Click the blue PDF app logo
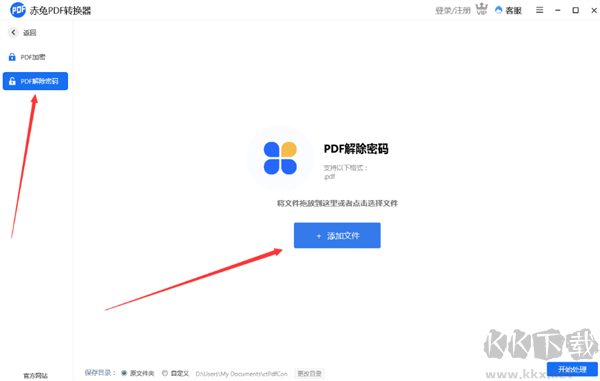 pyautogui.click(x=18, y=10)
